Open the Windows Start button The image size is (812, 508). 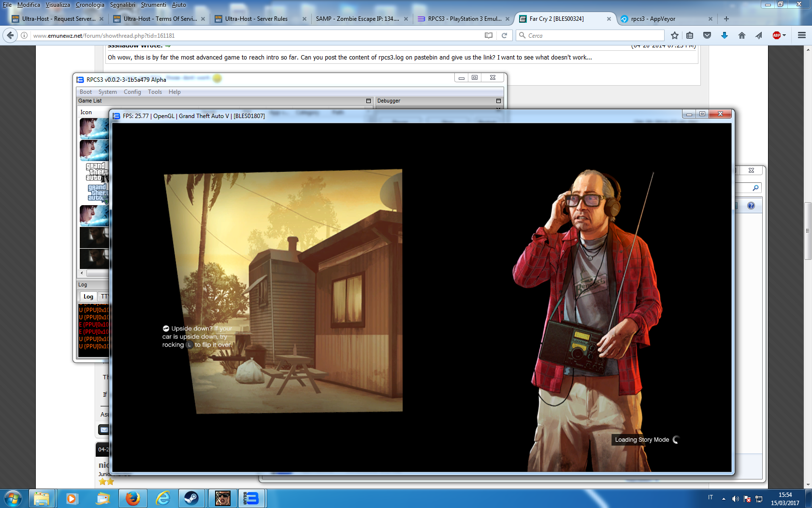click(13, 498)
